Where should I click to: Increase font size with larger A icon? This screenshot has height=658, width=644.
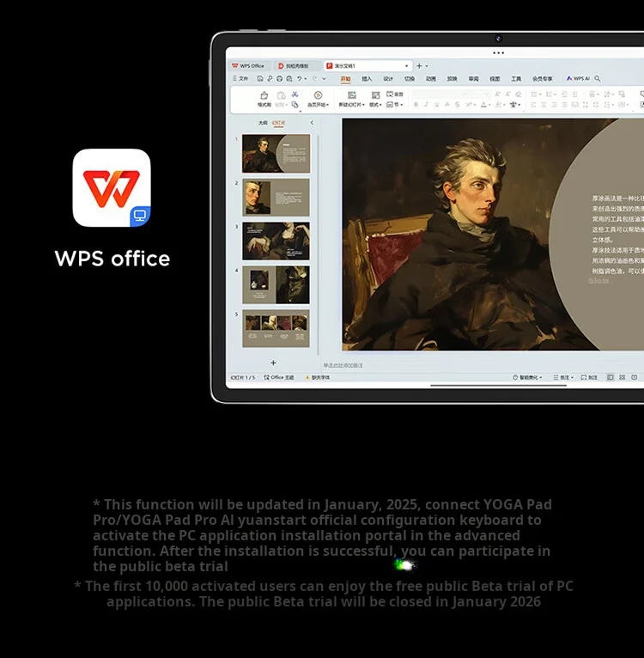(x=497, y=94)
